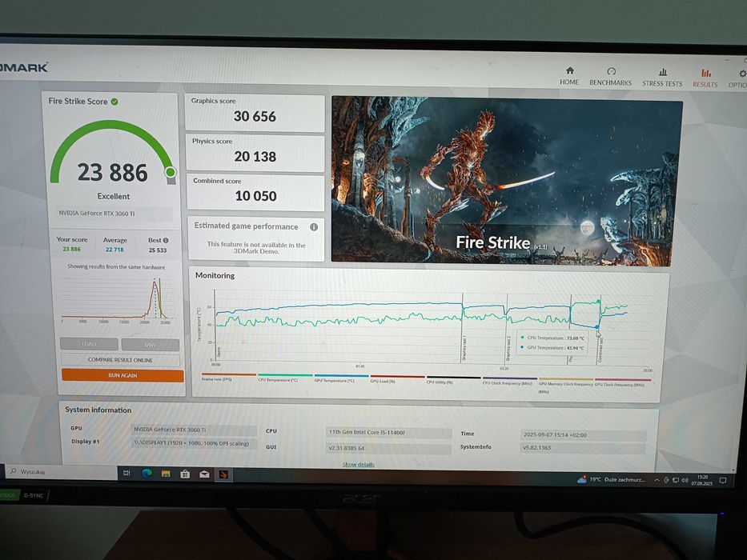747x560 pixels.
Task: Click the network icon in the system tray
Action: pos(676,480)
